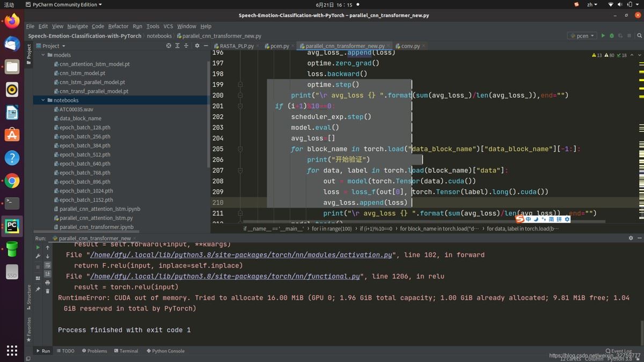Open Run panel settings gear
Image resolution: width=644 pixels, height=362 pixels.
point(631,238)
